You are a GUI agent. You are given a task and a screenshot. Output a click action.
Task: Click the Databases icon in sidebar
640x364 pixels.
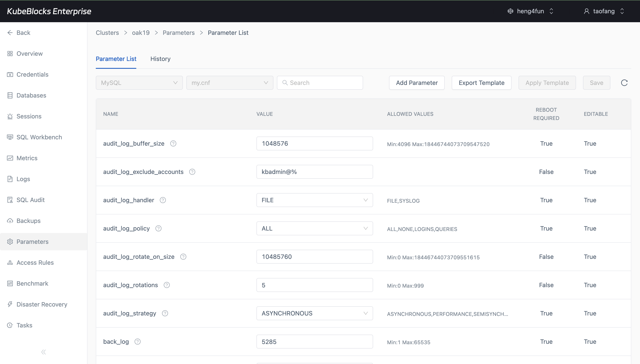[x=10, y=95]
